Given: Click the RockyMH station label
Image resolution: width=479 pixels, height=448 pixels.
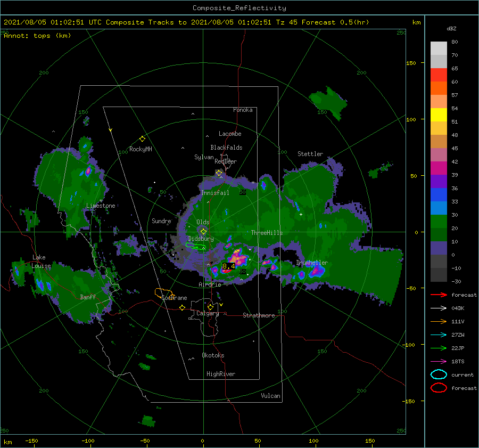Looking at the screenshot, I should click(x=141, y=149).
